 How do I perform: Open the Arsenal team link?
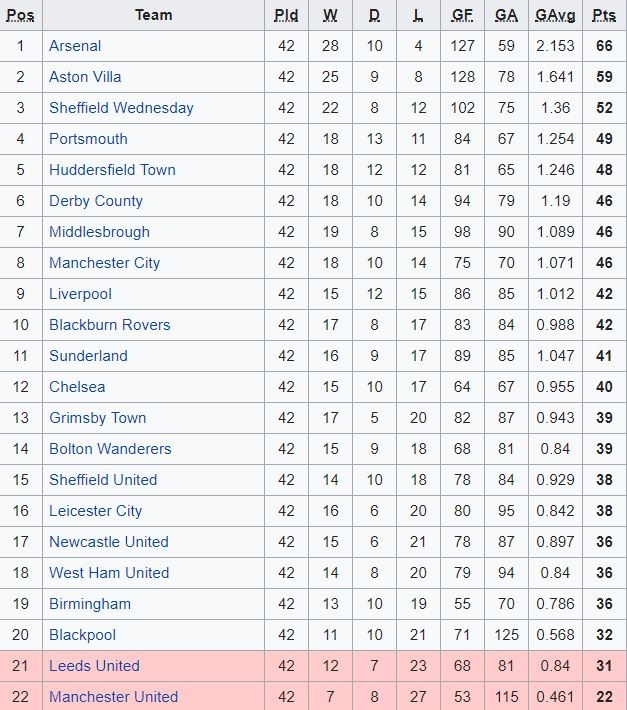75,46
